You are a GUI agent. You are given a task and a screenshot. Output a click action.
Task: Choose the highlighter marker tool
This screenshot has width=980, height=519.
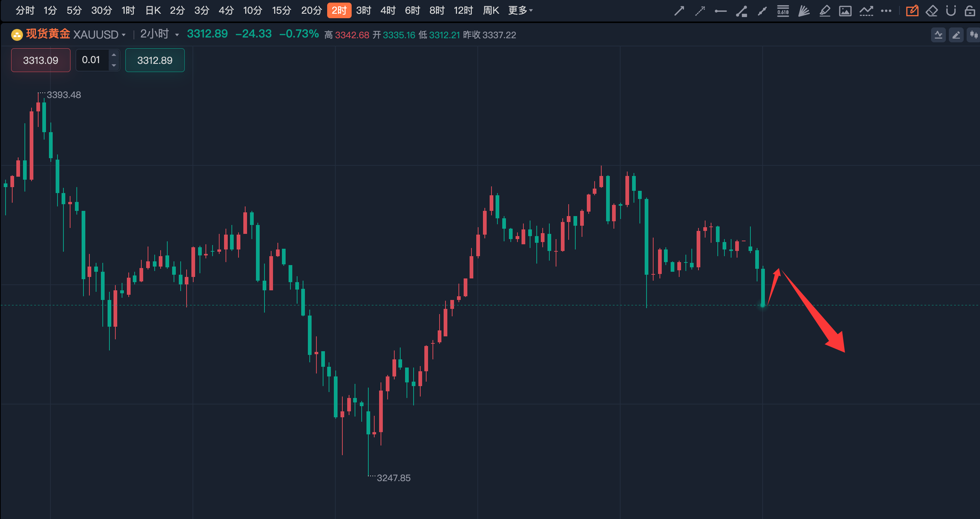pyautogui.click(x=825, y=11)
